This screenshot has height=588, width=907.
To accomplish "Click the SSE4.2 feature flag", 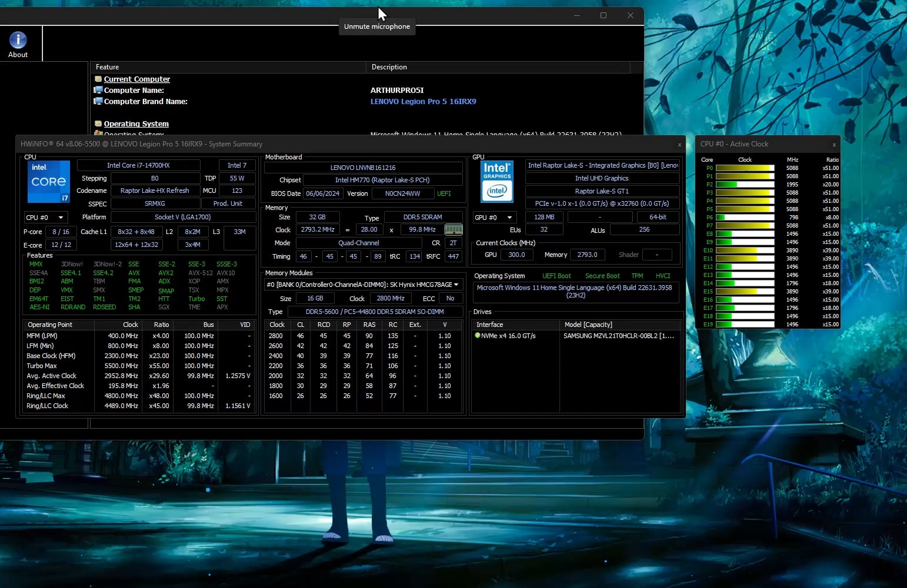I will click(103, 273).
